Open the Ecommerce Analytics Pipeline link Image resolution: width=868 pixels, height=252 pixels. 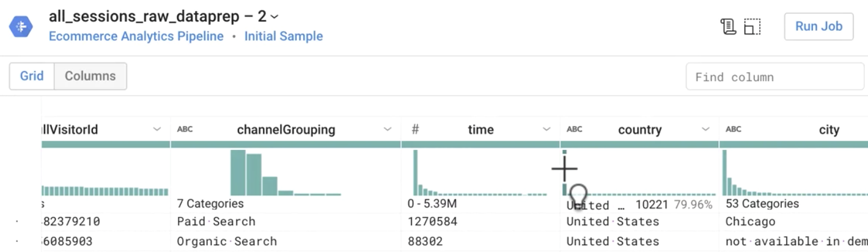[x=136, y=36]
